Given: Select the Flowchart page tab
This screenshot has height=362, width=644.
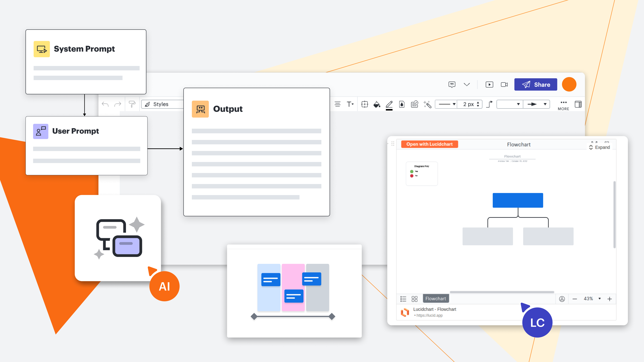Looking at the screenshot, I should [x=436, y=298].
